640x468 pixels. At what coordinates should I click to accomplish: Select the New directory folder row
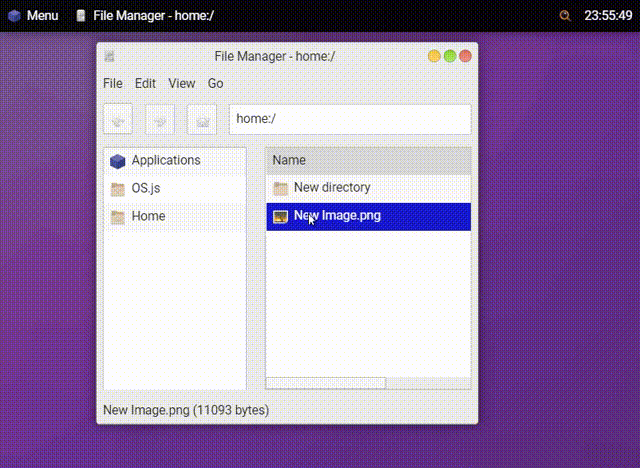(369, 188)
